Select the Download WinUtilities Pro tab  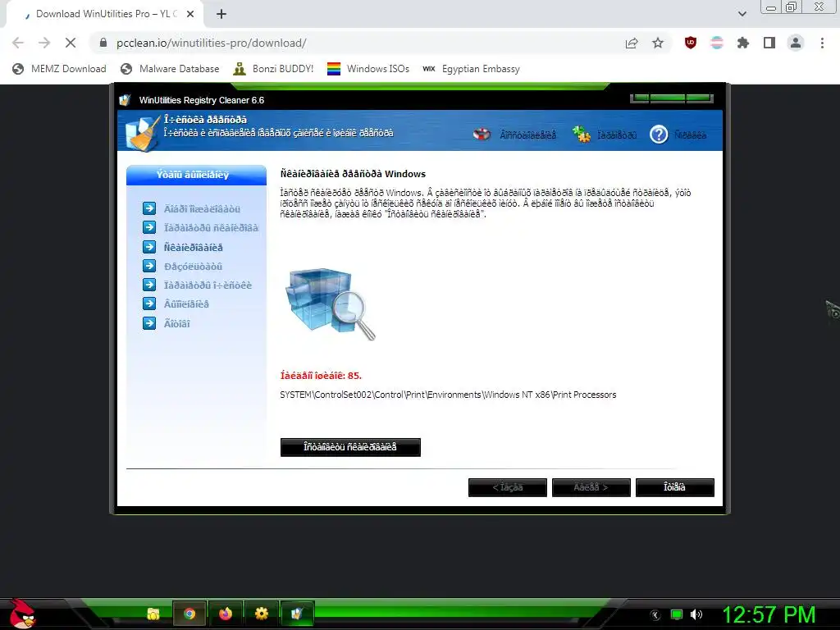coord(104,14)
